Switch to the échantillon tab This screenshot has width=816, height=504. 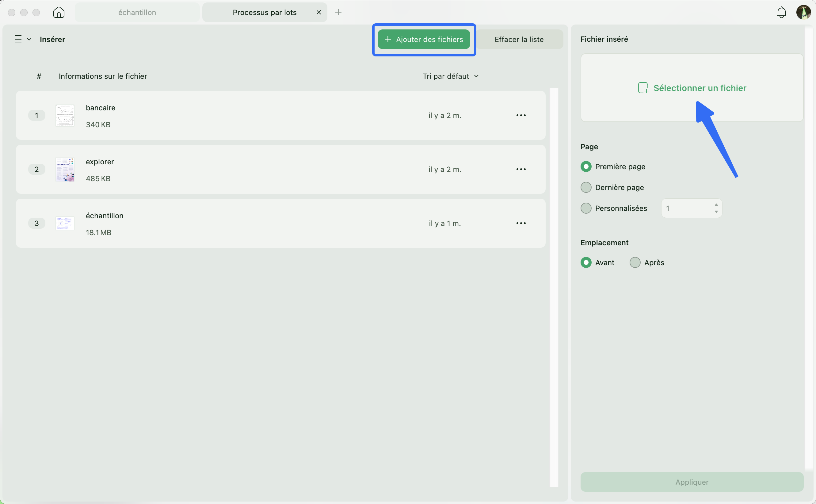(137, 12)
